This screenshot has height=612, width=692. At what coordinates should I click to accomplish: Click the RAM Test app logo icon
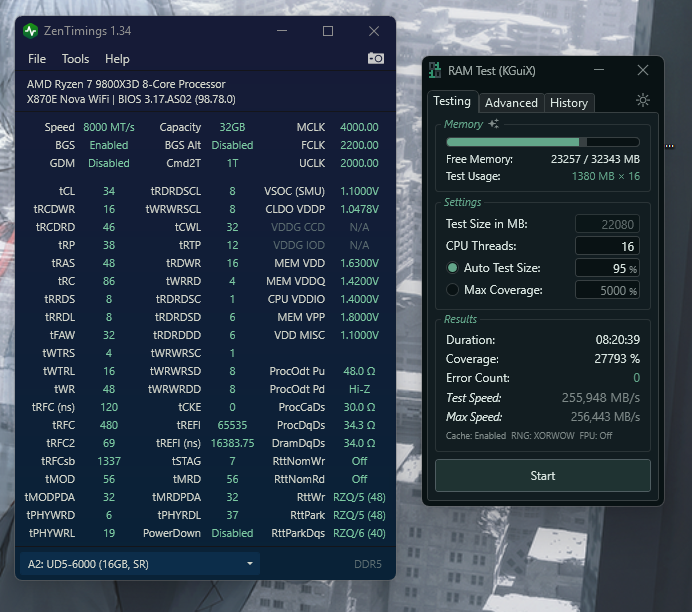[435, 71]
